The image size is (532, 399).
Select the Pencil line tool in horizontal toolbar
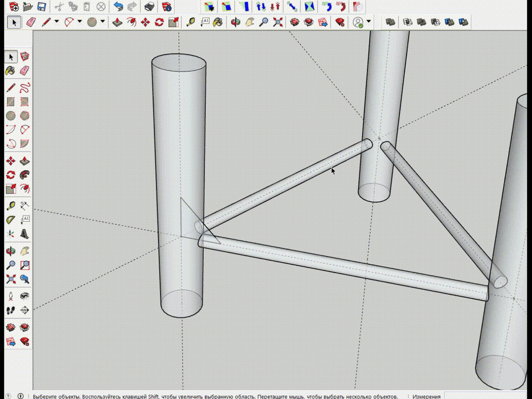click(46, 22)
